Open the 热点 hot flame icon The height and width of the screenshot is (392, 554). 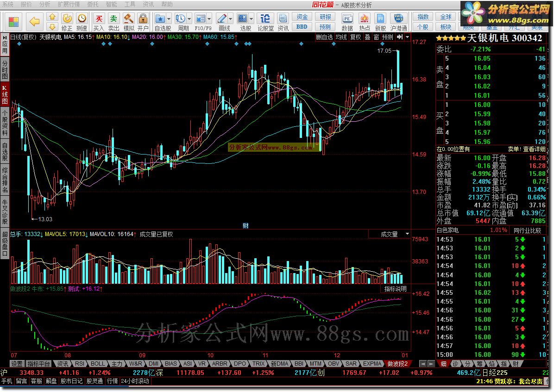(364, 18)
